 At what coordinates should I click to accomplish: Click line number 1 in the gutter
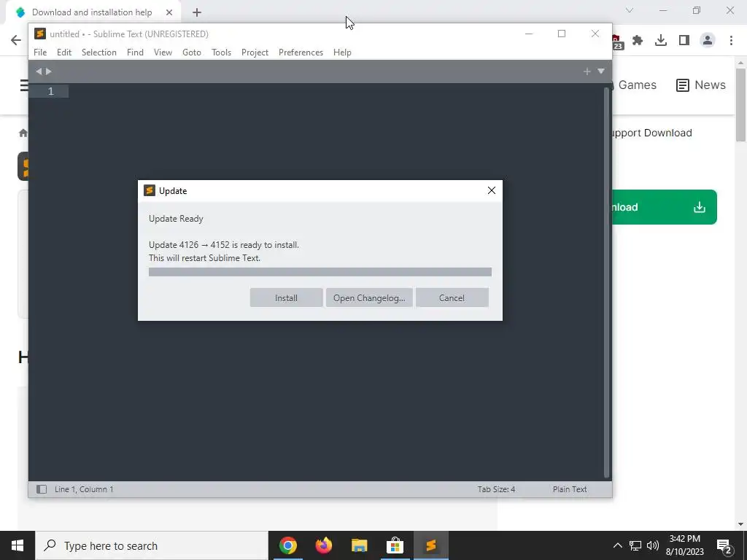50,91
